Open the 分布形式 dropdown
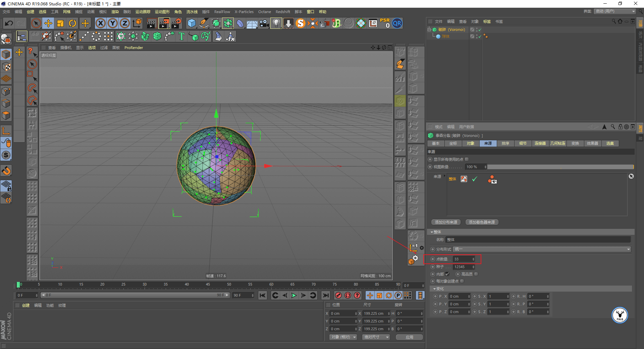644x349 pixels. click(x=542, y=249)
